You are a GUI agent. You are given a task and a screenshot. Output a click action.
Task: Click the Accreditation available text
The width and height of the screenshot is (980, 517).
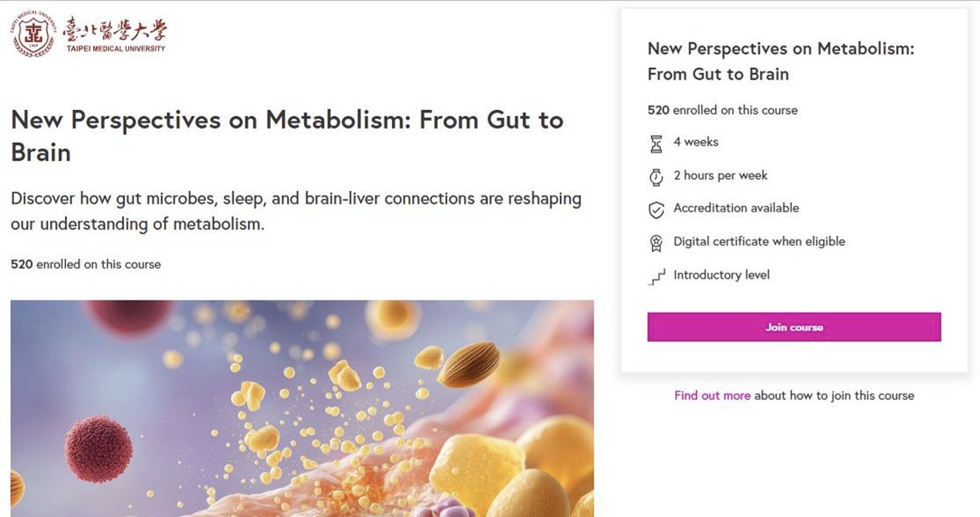[x=736, y=208]
